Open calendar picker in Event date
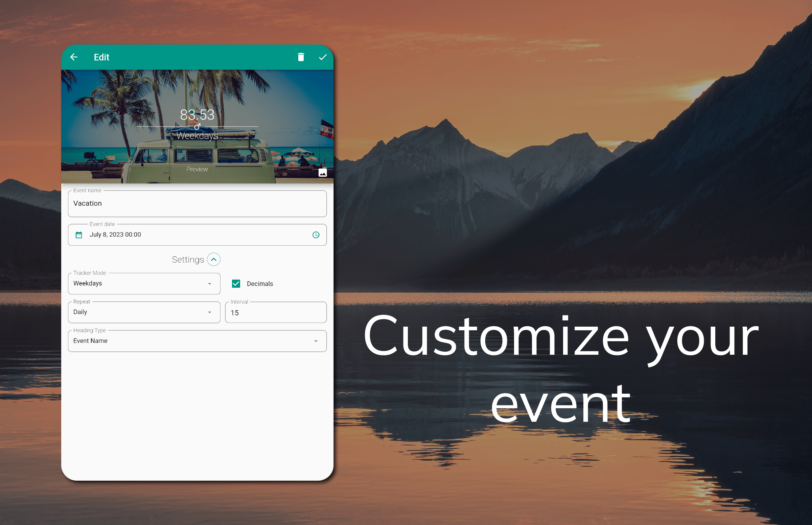 pos(79,235)
